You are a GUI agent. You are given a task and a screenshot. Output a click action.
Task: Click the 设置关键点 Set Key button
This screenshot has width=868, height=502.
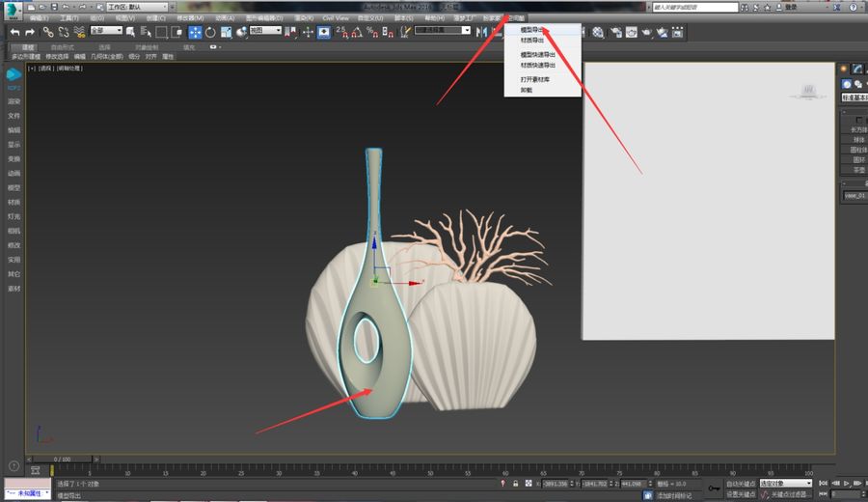[x=740, y=493]
